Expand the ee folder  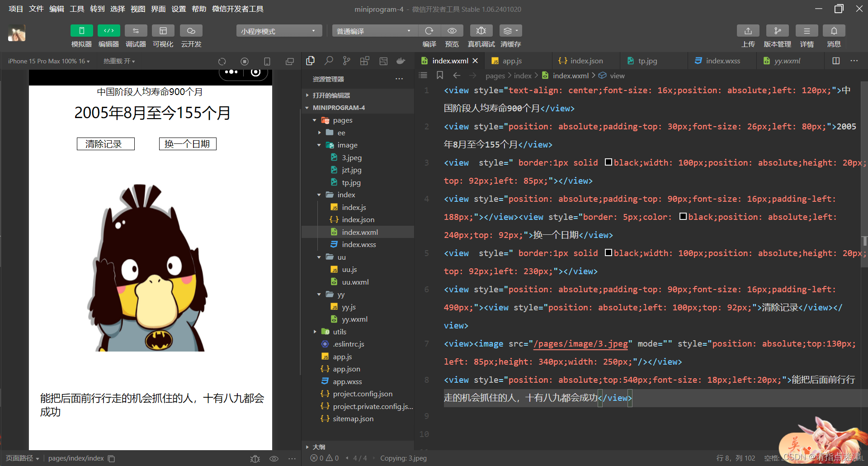(x=358, y=133)
